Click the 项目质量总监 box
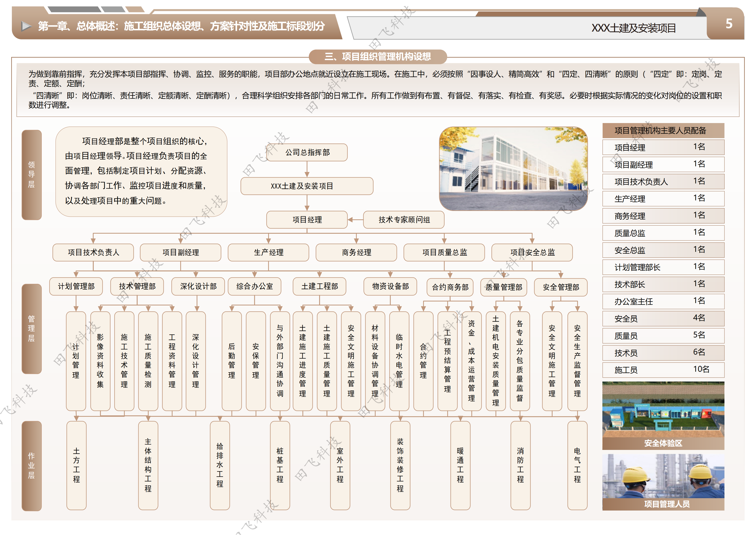The width and height of the screenshot is (756, 535). pyautogui.click(x=444, y=252)
